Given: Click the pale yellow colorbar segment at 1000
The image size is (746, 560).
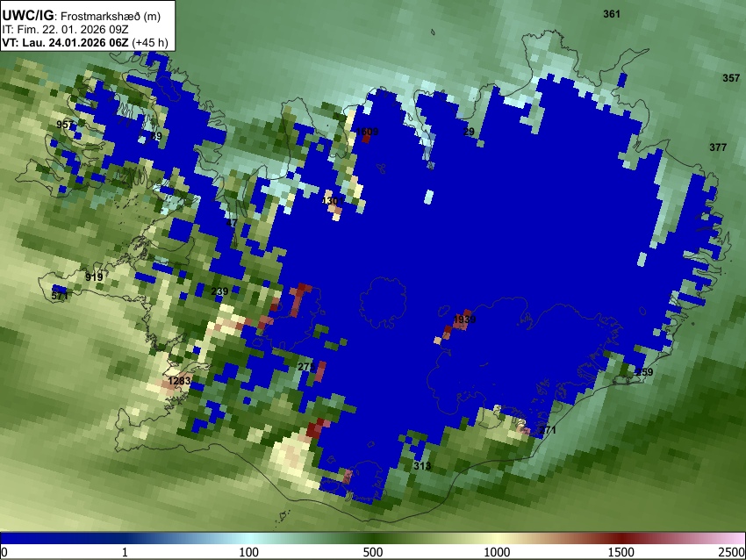Looking at the screenshot, I should click(497, 538).
